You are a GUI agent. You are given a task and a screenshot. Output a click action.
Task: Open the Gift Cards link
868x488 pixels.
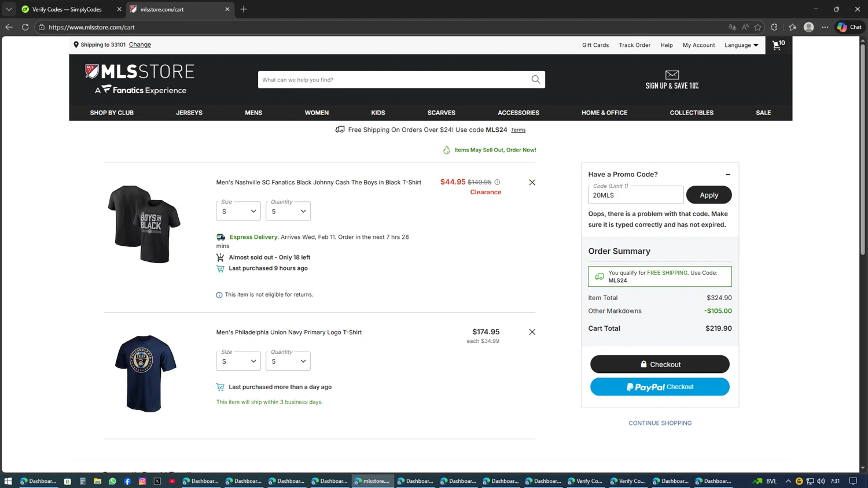pyautogui.click(x=595, y=45)
